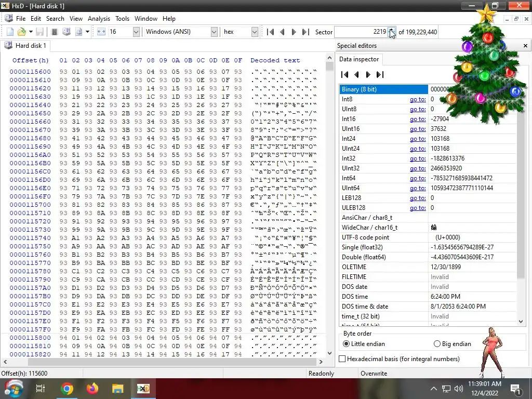
Task: Click the volume speaker tray icon
Action: point(458,389)
